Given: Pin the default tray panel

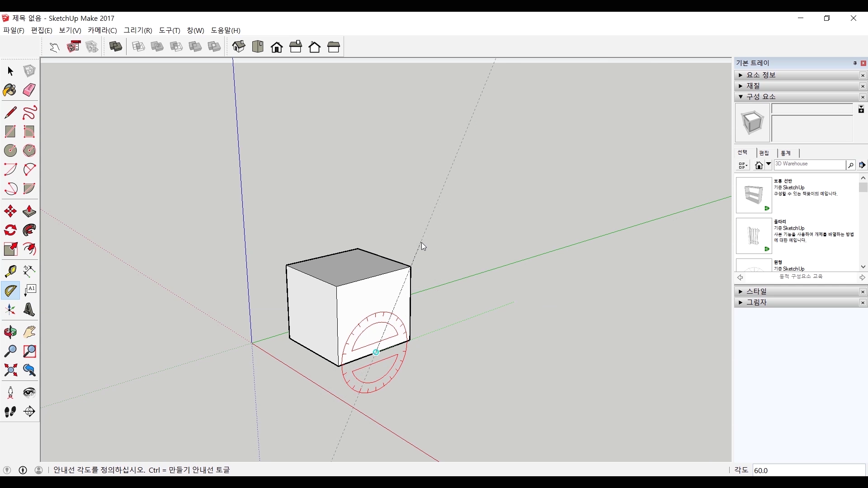Looking at the screenshot, I should point(855,63).
